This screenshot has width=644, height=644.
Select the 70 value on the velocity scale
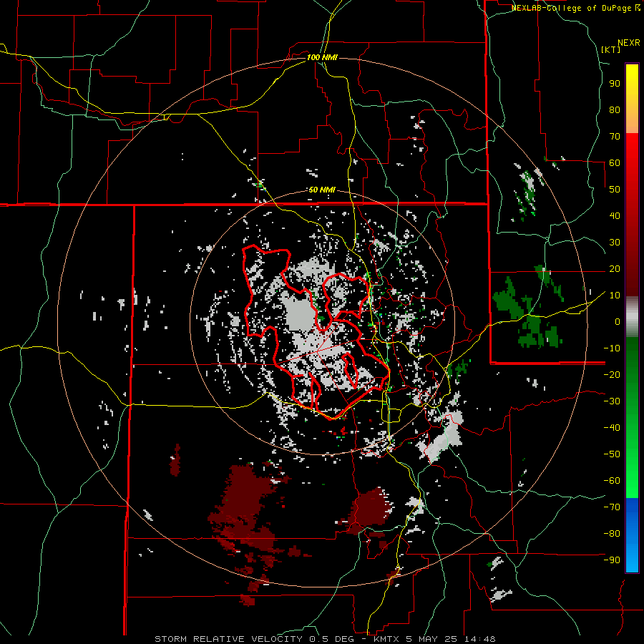click(x=615, y=137)
